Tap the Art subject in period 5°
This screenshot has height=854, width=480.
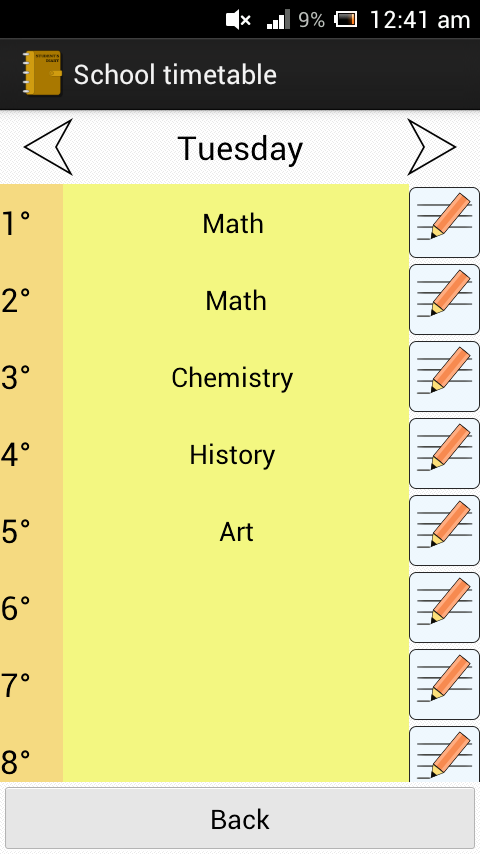click(236, 532)
